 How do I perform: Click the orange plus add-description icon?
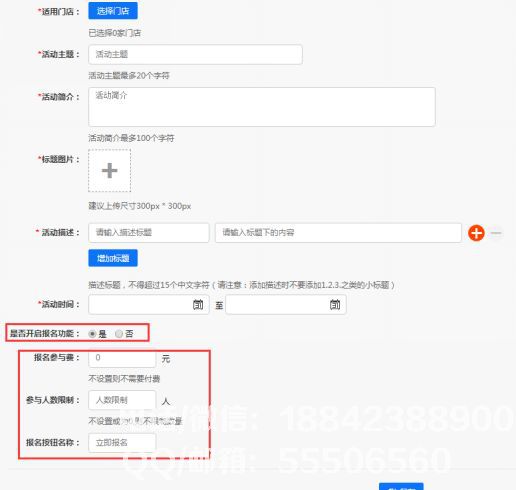[x=476, y=233]
